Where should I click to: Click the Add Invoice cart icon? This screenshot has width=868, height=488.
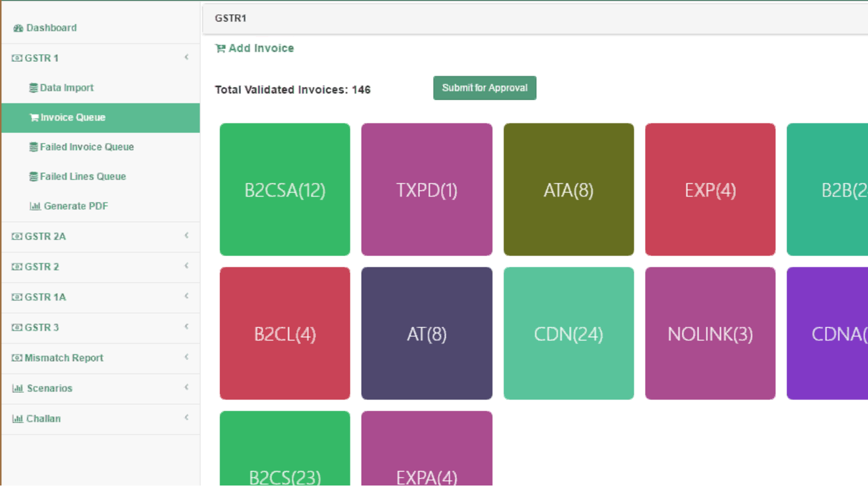coord(220,49)
